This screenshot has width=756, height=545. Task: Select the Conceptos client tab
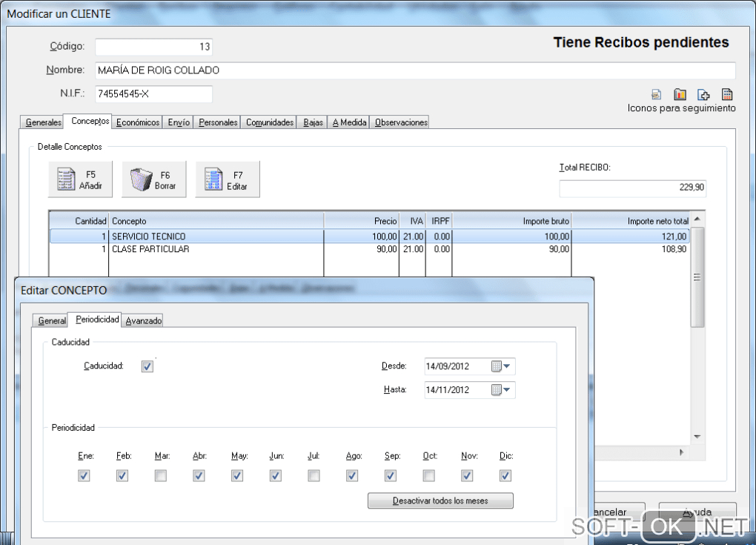click(89, 121)
